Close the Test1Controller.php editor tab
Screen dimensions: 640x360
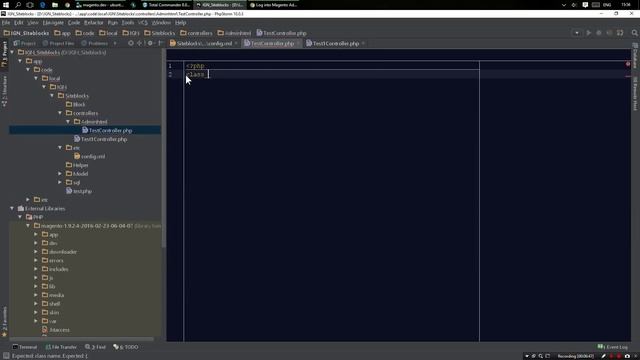(363, 43)
